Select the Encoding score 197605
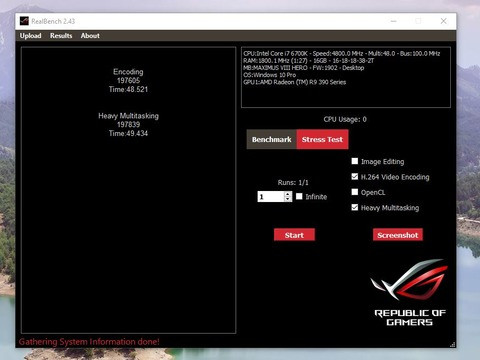The height and width of the screenshot is (360, 480). coord(128,80)
